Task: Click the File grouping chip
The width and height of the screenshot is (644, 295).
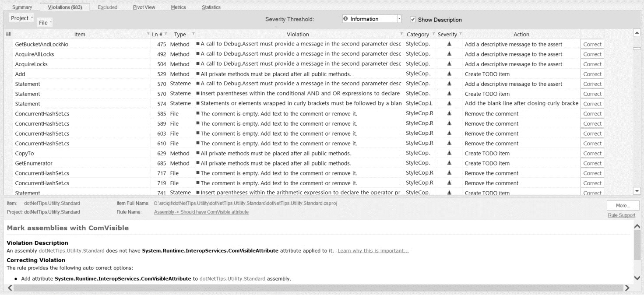Action: click(x=45, y=22)
